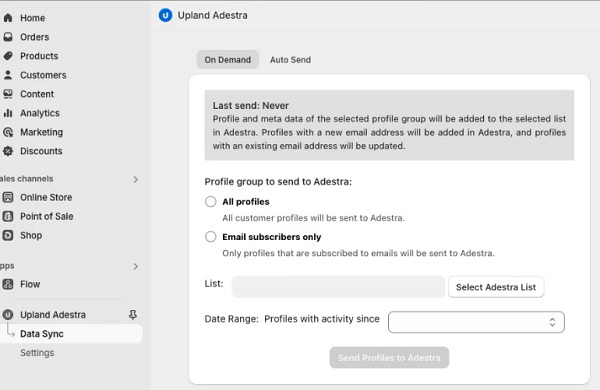The width and height of the screenshot is (600, 390).
Task: Click Select Adestra List button
Action: [496, 287]
